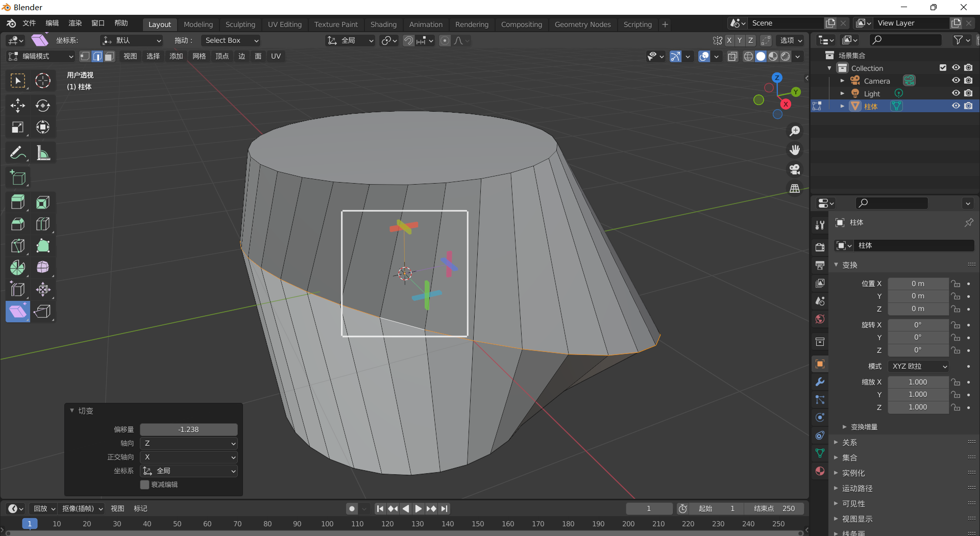
Task: Open the 网格 mesh menu
Action: [199, 57]
